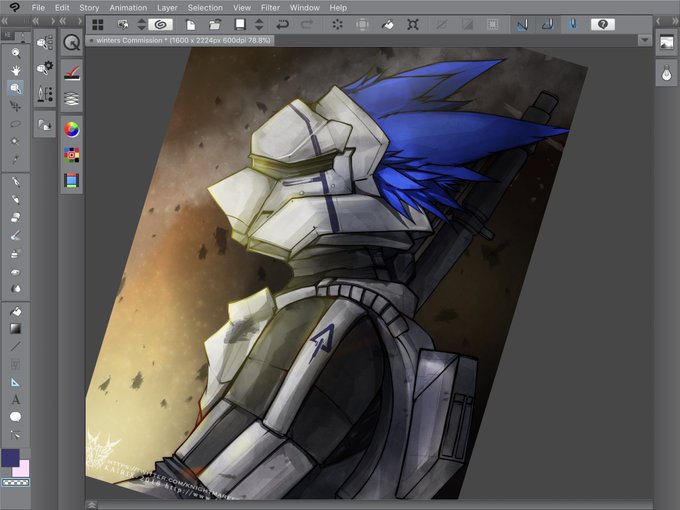Save the document via the Save icon

click(240, 25)
